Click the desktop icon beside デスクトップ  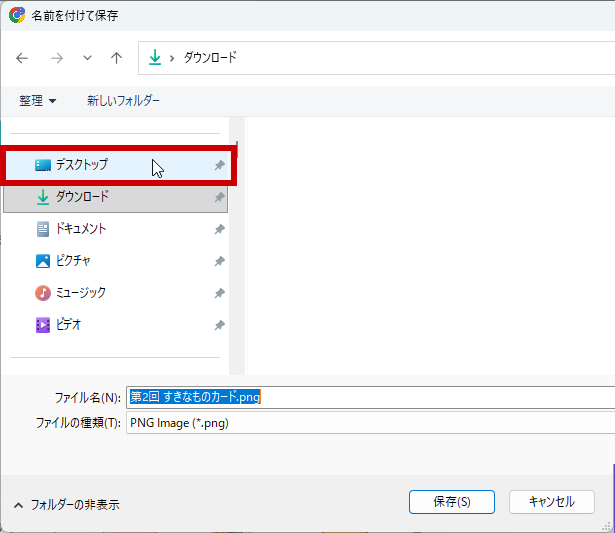coord(43,165)
